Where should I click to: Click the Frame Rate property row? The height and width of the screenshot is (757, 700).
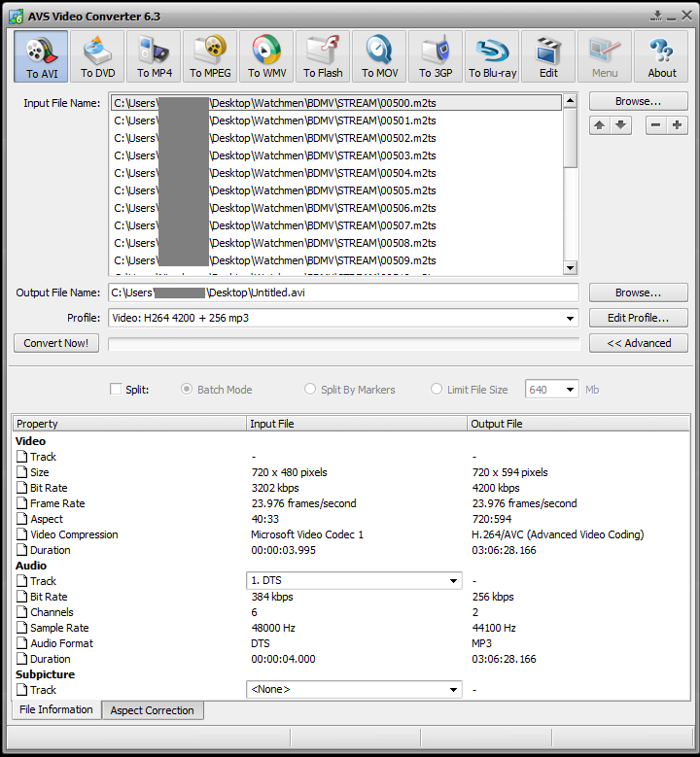click(351, 503)
